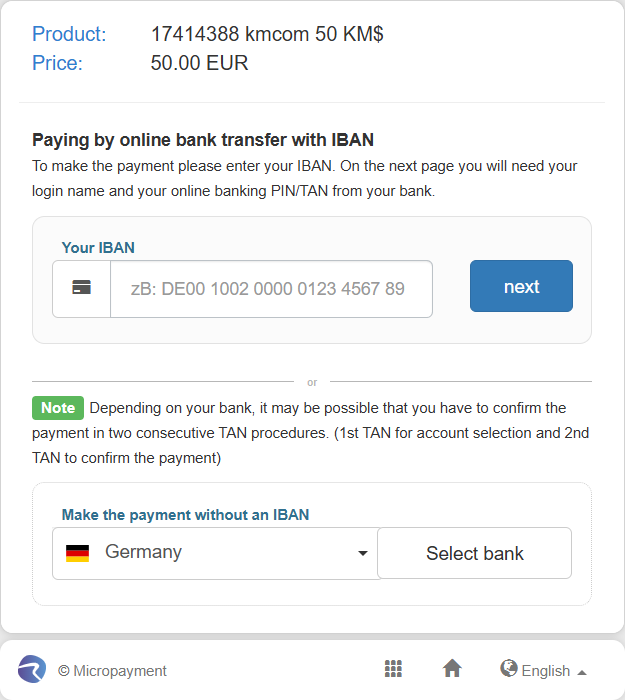Image resolution: width=625 pixels, height=700 pixels.
Task: Click the up arrow beside English
Action: 582,672
